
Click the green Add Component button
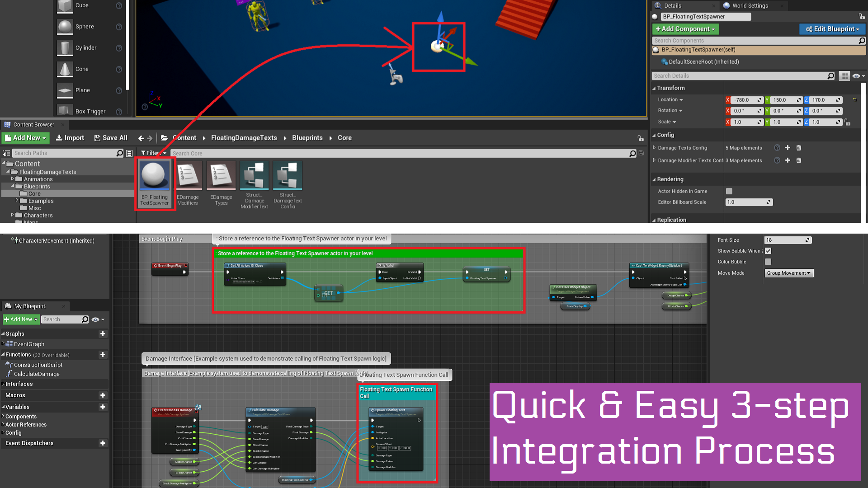tap(685, 29)
